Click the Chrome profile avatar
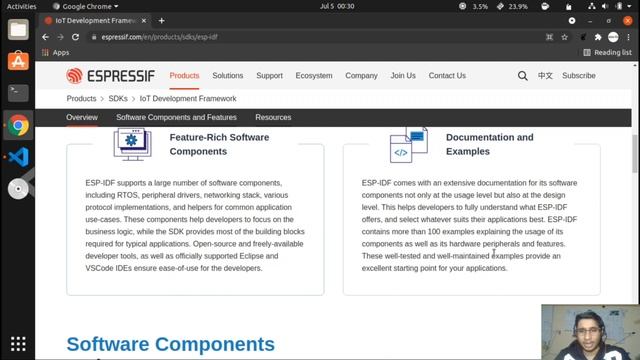Viewport: 640px width, 360px height. [x=613, y=37]
